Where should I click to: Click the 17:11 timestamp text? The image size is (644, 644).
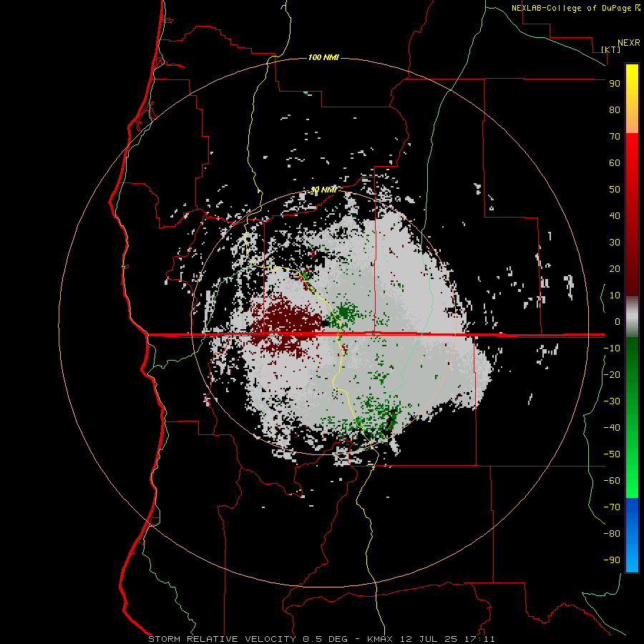[x=479, y=639]
